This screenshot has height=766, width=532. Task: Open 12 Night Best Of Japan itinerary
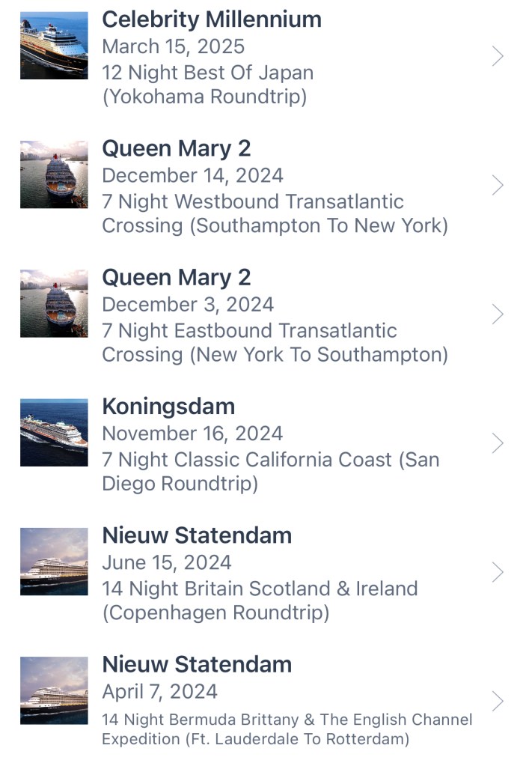[x=207, y=85]
